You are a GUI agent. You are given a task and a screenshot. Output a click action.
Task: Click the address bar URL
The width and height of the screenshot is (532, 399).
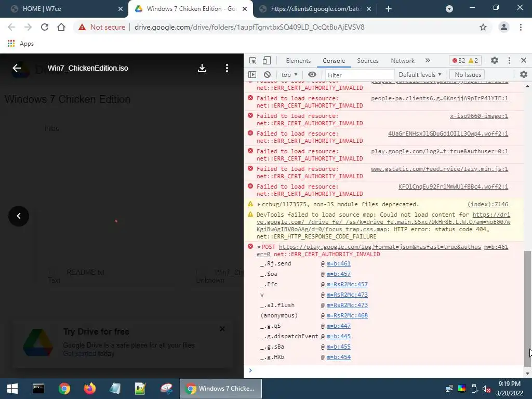249,27
